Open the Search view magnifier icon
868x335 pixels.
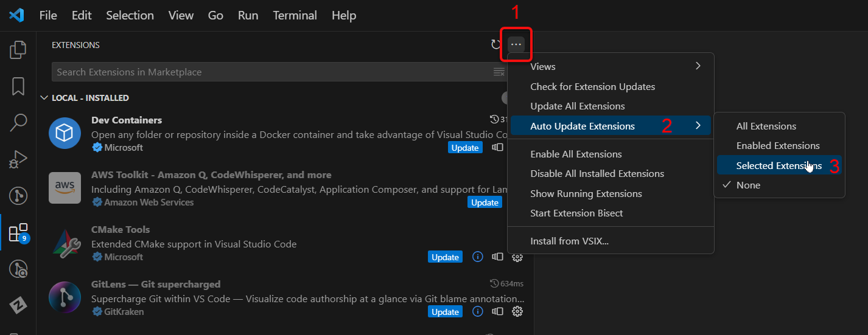coord(18,123)
